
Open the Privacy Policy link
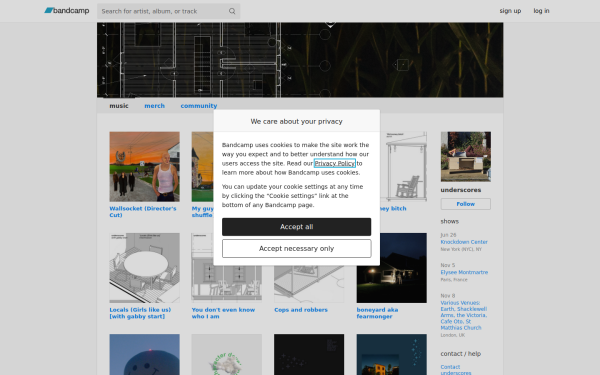pyautogui.click(x=335, y=163)
